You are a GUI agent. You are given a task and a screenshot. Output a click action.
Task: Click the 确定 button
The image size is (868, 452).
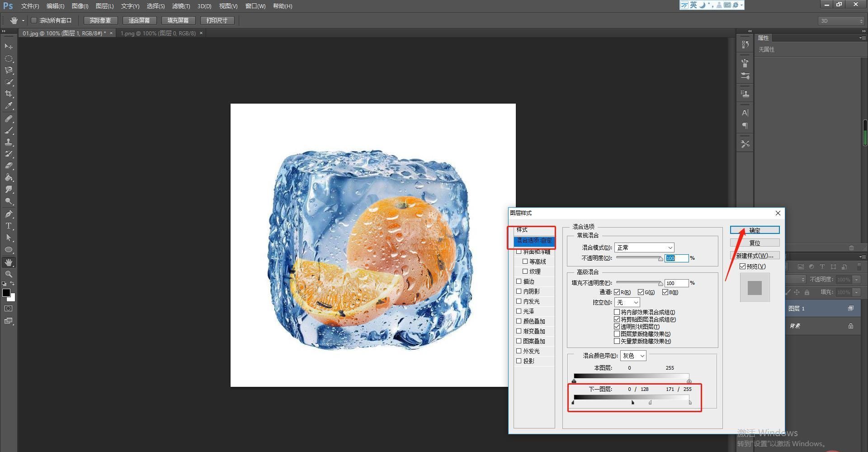[x=755, y=230]
